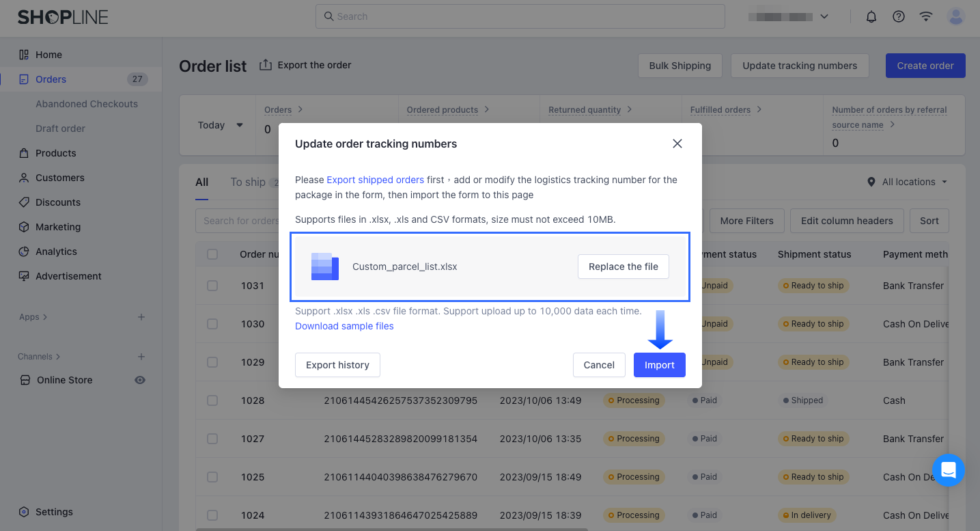
Task: Click the Wi-Fi signal icon in header
Action: tap(926, 17)
